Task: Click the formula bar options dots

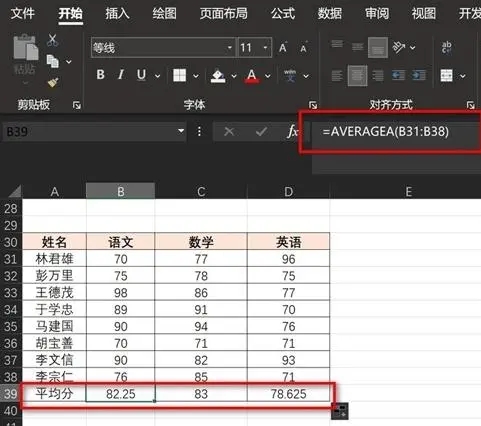Action: click(x=199, y=131)
